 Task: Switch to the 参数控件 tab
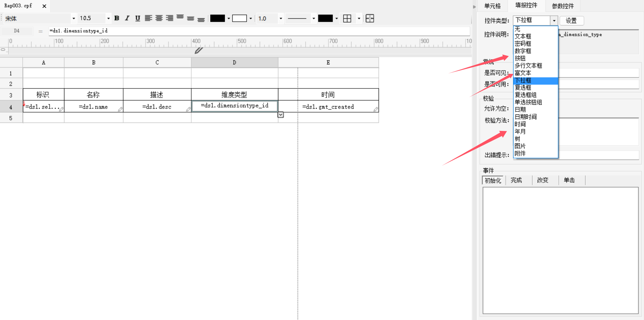(x=563, y=6)
